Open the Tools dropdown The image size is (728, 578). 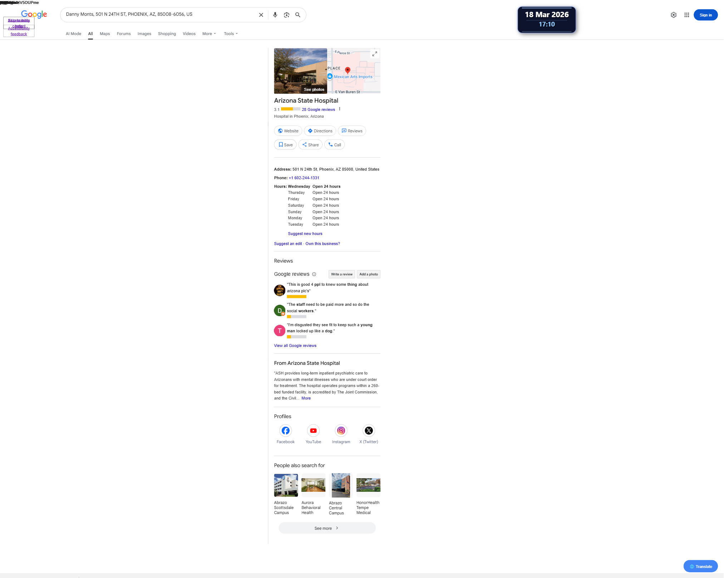(231, 34)
